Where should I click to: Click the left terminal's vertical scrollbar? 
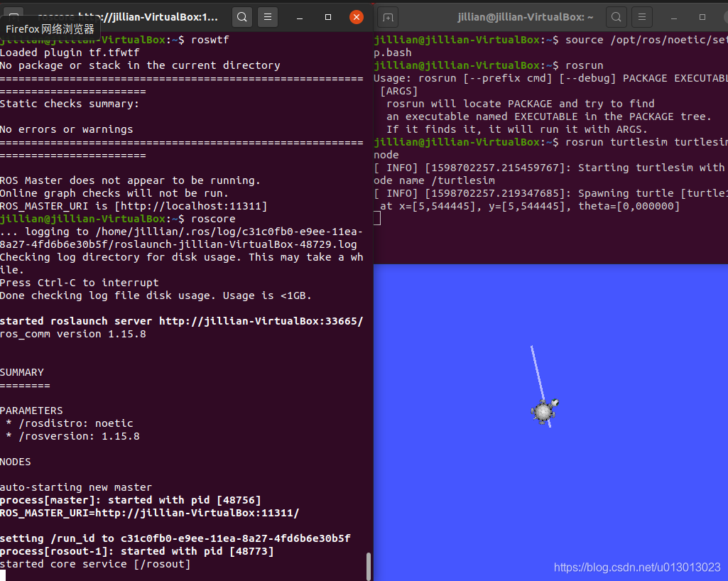tap(369, 566)
